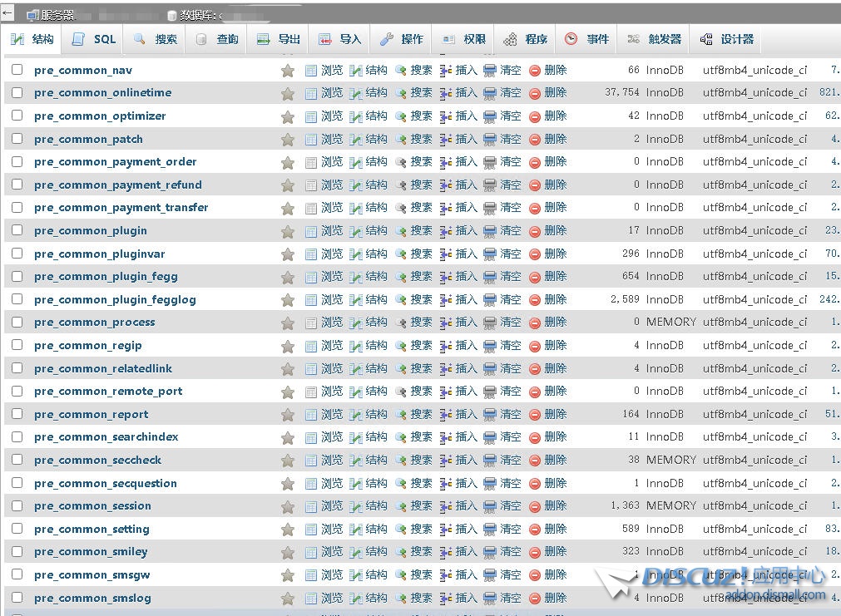Viewport: 841px width, 616px height.
Task: Select pre_common_smiley checkbox
Action: coord(17,551)
